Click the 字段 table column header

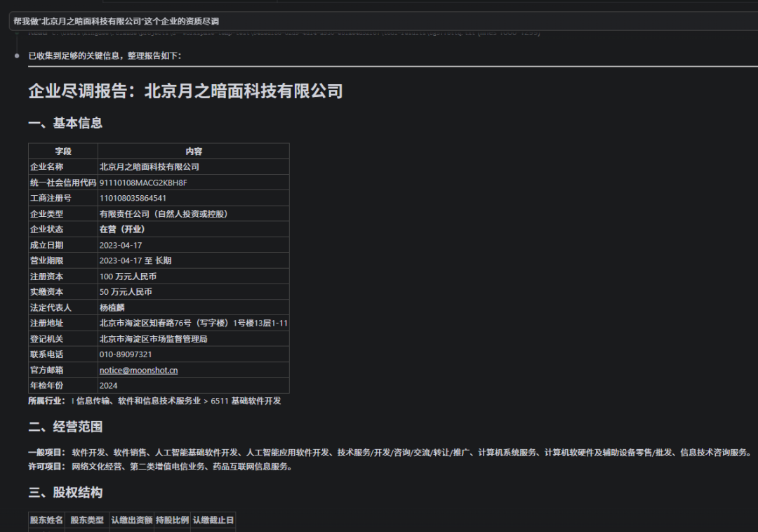click(63, 152)
